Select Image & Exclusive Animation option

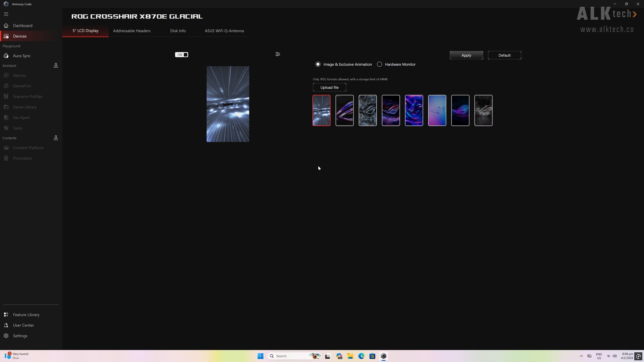click(318, 64)
